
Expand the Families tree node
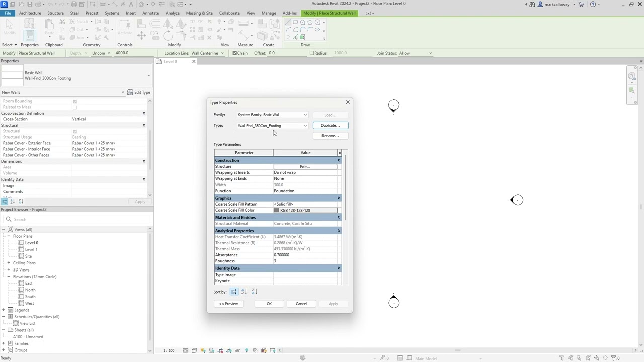pyautogui.click(x=4, y=343)
